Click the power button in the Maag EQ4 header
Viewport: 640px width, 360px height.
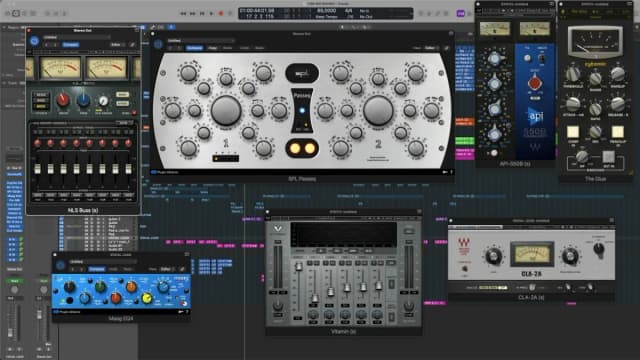tap(60, 266)
